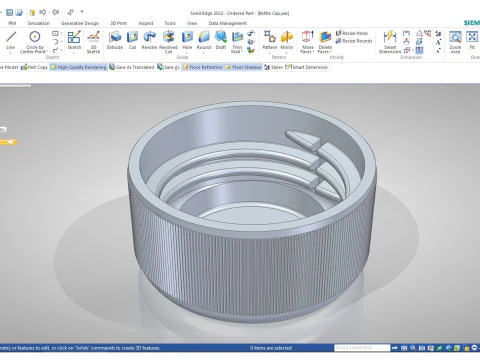Activate the Round tool
This screenshot has height=360, width=480.
204,40
